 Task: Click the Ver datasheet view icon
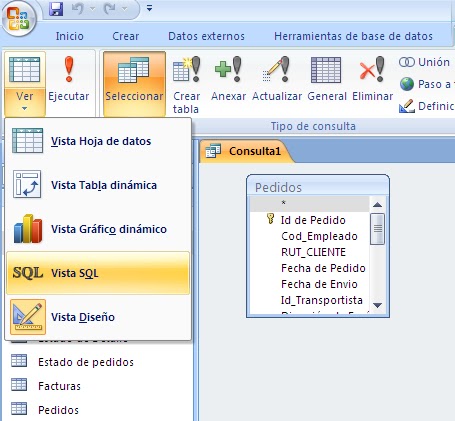click(x=25, y=69)
